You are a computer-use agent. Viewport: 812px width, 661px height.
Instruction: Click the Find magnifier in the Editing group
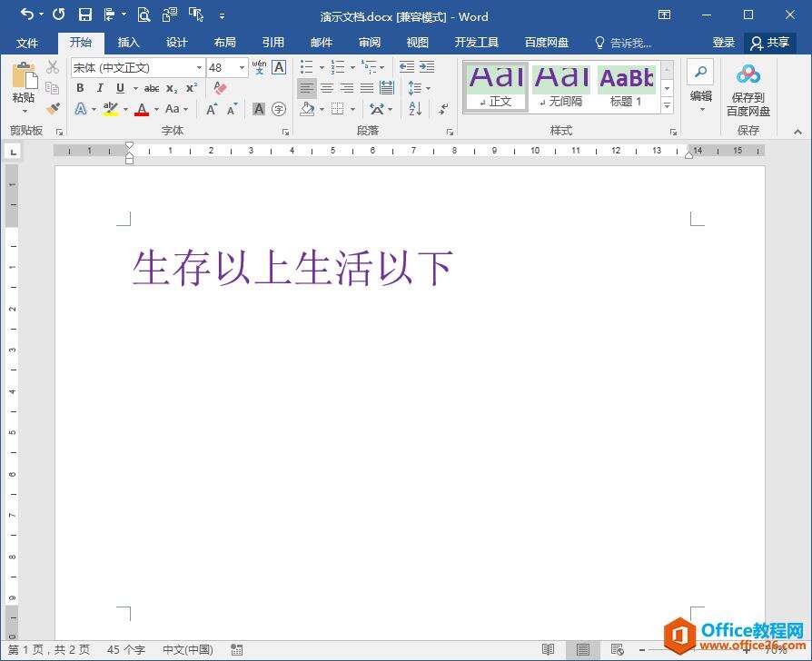pos(700,72)
